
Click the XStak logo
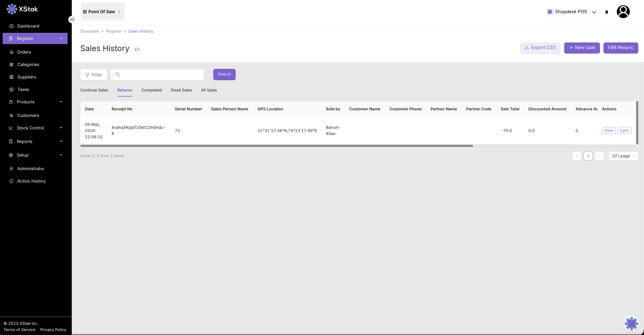coord(23,9)
